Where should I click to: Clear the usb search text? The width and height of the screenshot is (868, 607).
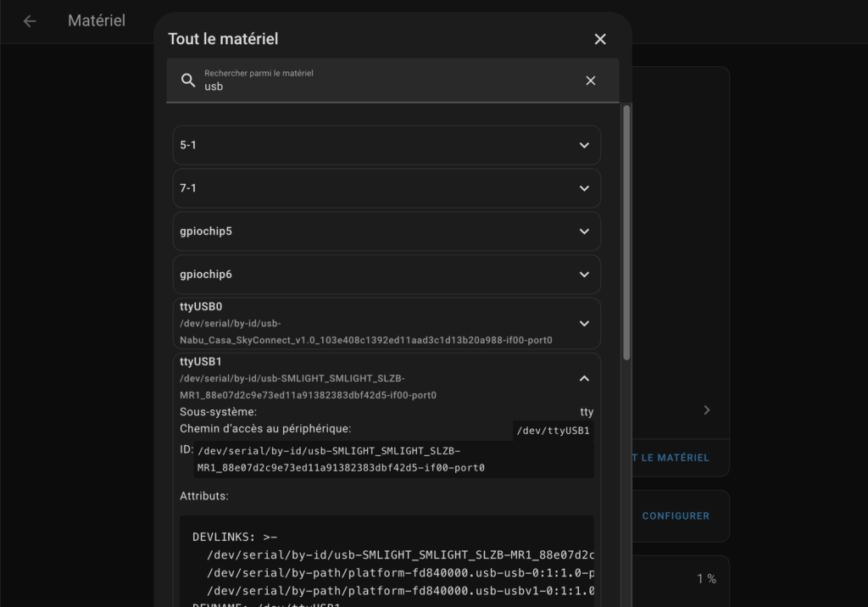[x=591, y=81]
